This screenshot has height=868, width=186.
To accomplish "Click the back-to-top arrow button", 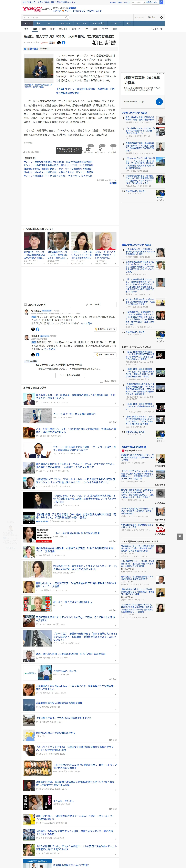I will (180, 536).
